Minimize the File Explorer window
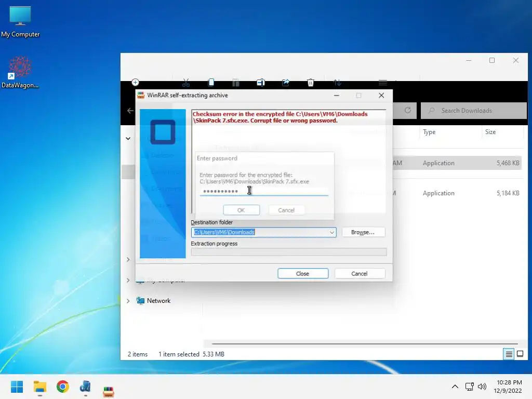Viewport: 532px width, 399px height. click(x=469, y=60)
